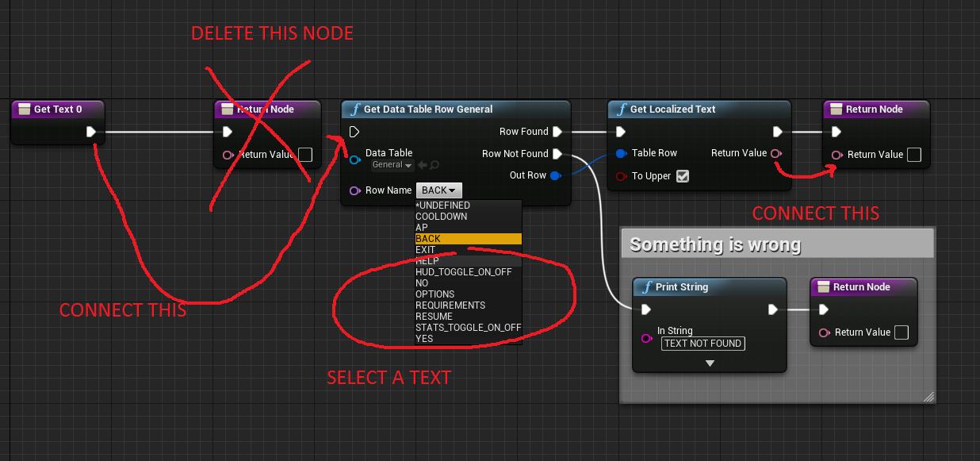Choose HUD_TOGGLE_ON_OFF from the Row Name list
This screenshot has width=980, height=461.
(x=468, y=272)
